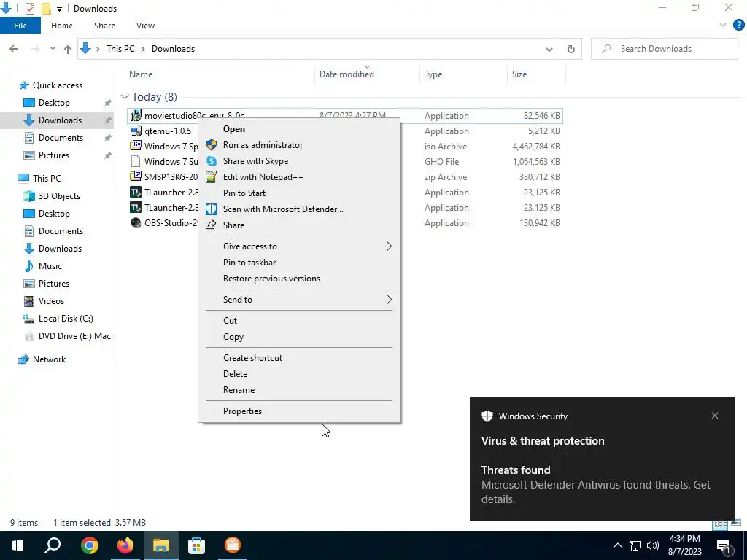747x560 pixels.
Task: Select 3D Objects in navigation pane
Action: [59, 196]
